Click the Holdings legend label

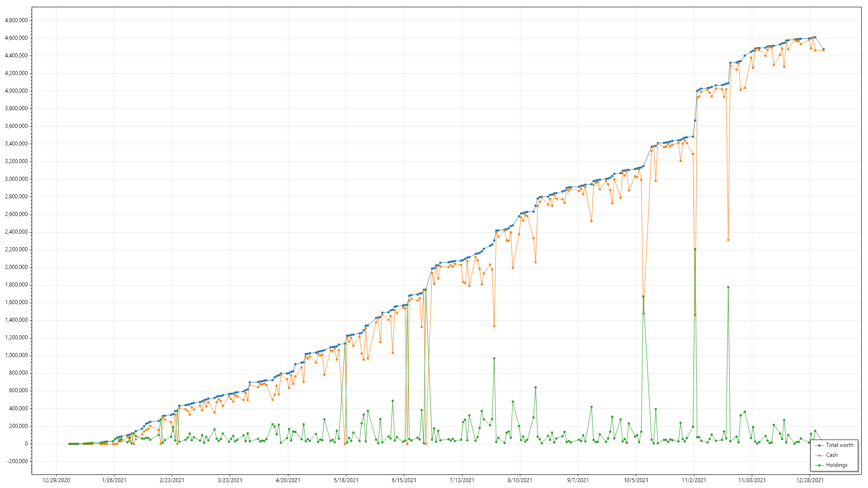tap(836, 465)
